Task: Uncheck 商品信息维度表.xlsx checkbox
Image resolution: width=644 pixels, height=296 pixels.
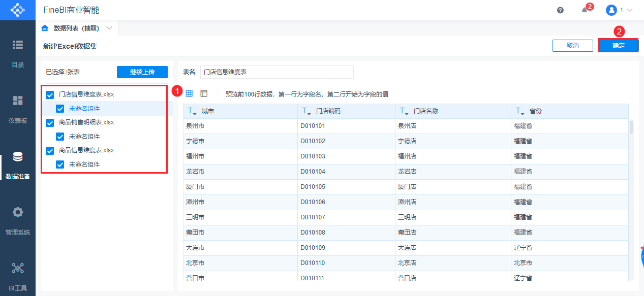Action: pos(50,150)
